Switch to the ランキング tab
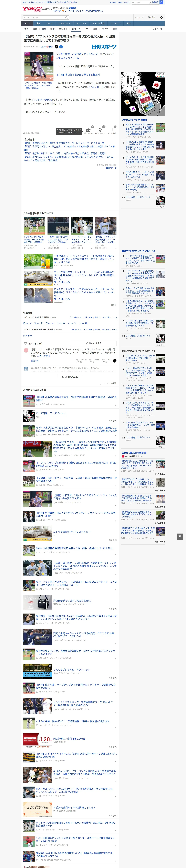This screenshot has height=868, width=186. (x=115, y=24)
